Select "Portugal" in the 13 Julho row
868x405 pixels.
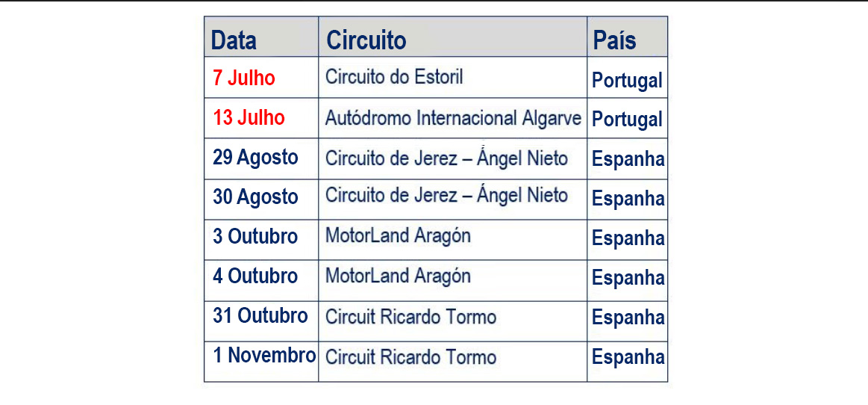pos(627,120)
